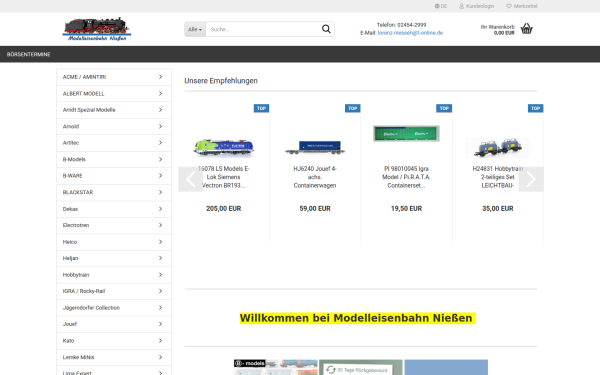The image size is (600, 375).
Task: Open product H24831 Hobbytrain Set title
Action: pos(497,177)
